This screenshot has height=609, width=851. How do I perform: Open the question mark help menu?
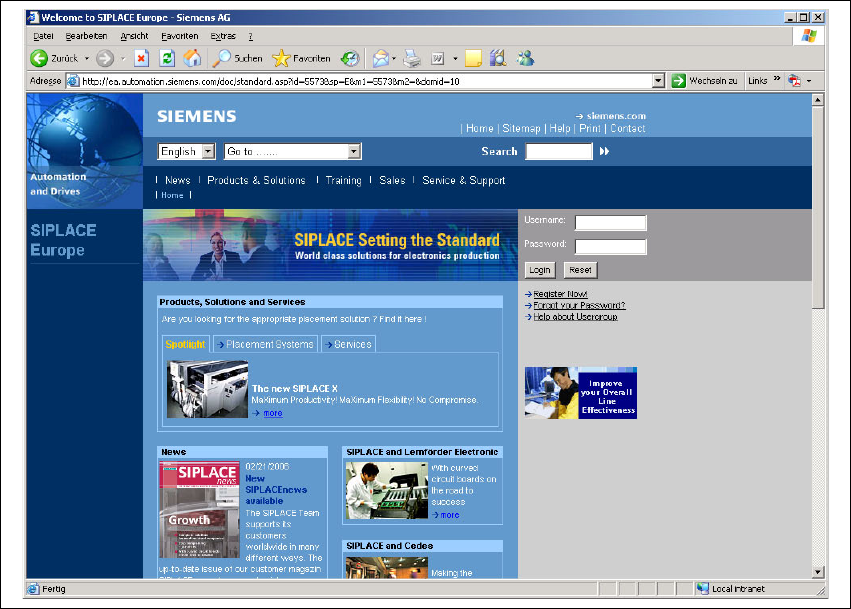[x=250, y=36]
